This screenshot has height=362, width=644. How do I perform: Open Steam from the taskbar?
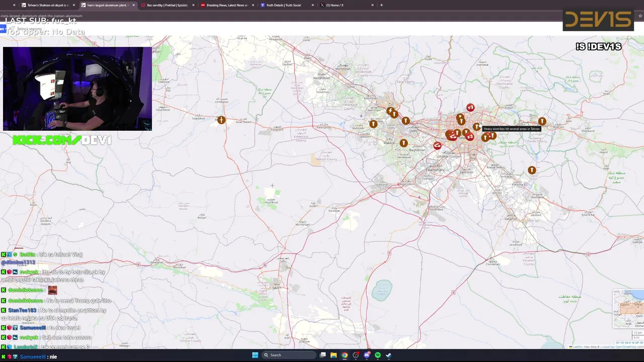tap(388, 355)
